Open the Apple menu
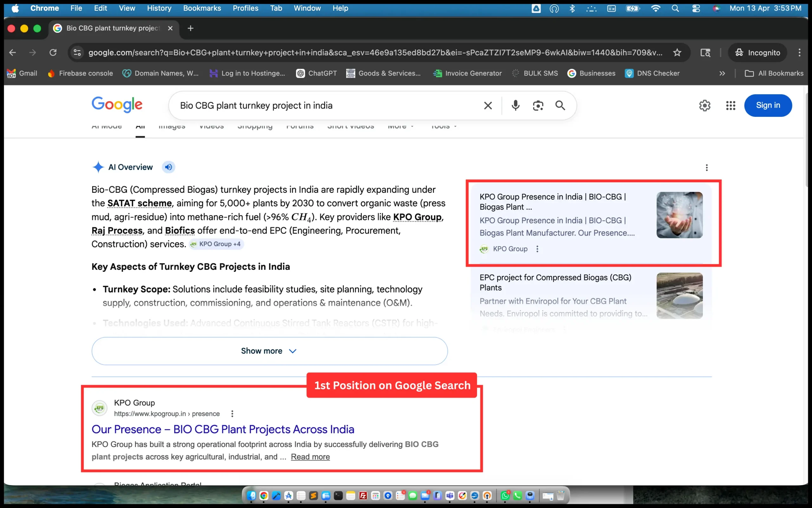The width and height of the screenshot is (812, 508). tap(15, 8)
